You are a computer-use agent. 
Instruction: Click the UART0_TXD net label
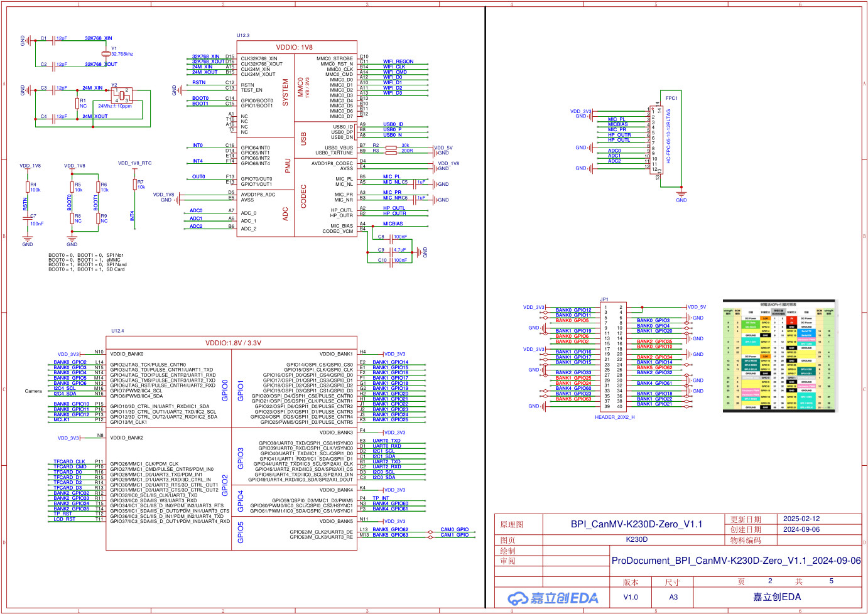(x=386, y=441)
